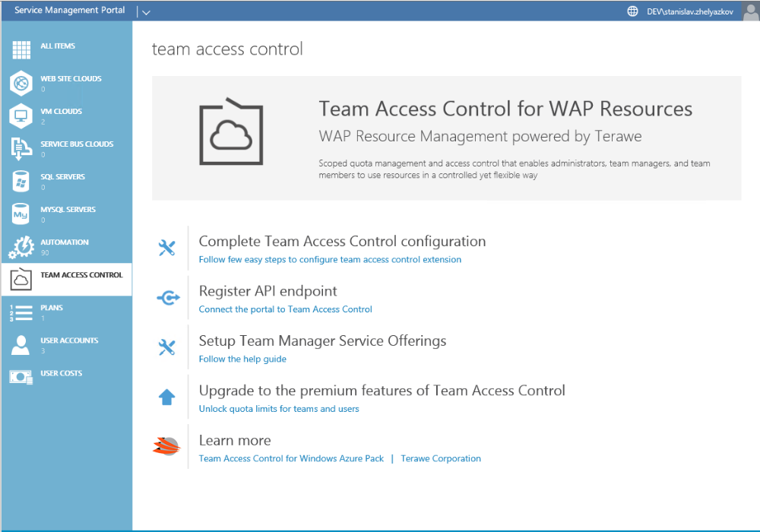Select the MySQL Servers icon
The height and width of the screenshot is (532, 760).
click(x=21, y=214)
